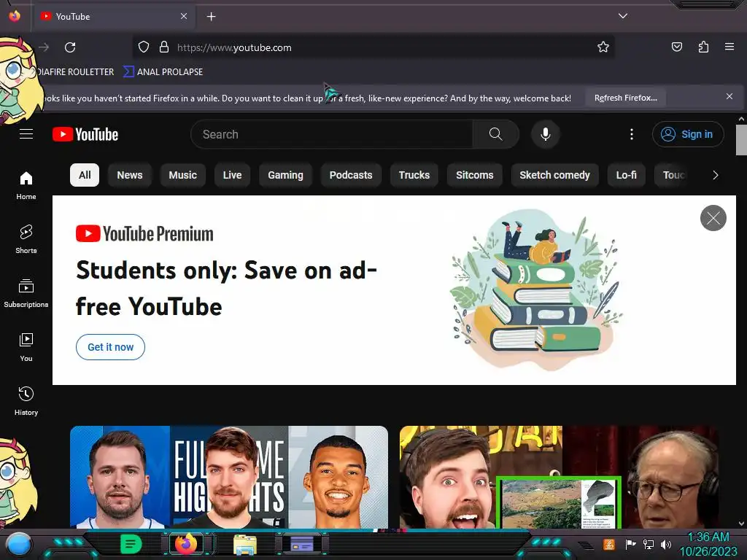Select the Lo-fi filter chip

click(626, 175)
